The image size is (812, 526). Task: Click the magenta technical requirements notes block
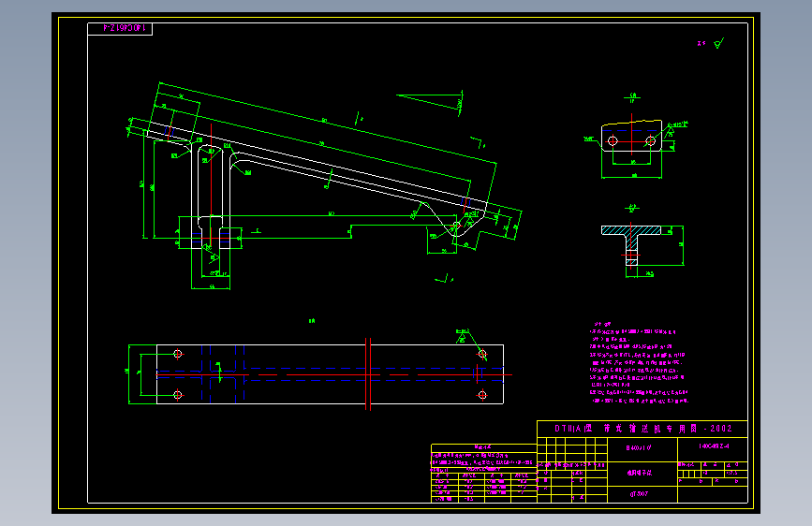tap(639, 362)
